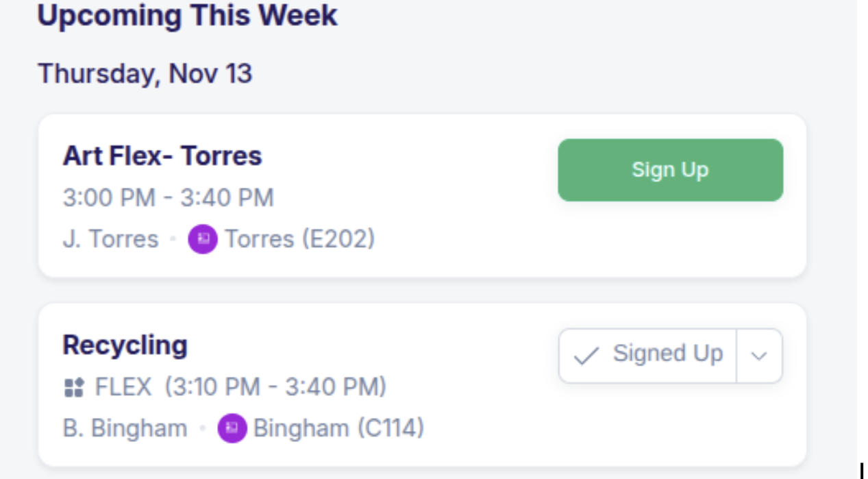Click the FLEX period label under Recycling
868x479 pixels.
coord(123,387)
